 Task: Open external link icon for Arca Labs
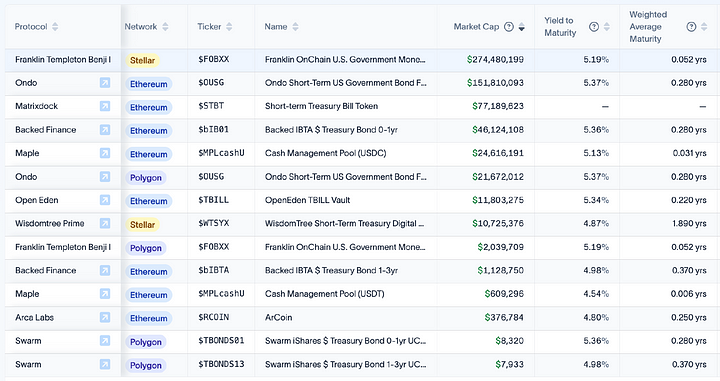(x=105, y=318)
